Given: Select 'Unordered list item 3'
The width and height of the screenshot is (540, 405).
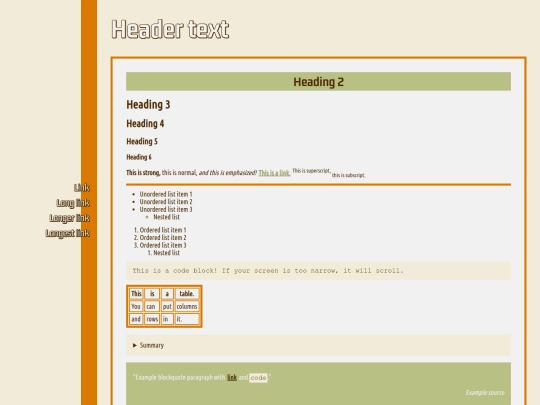Looking at the screenshot, I should (166, 209).
